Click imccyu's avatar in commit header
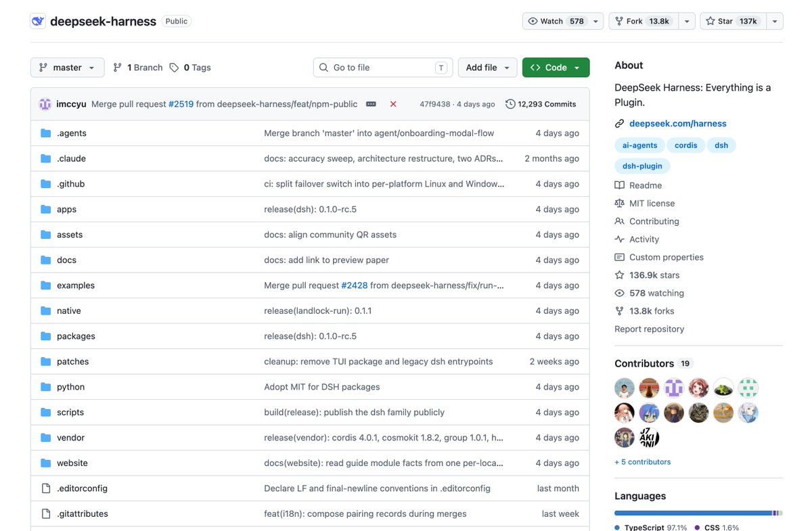The image size is (812, 531). [45, 104]
